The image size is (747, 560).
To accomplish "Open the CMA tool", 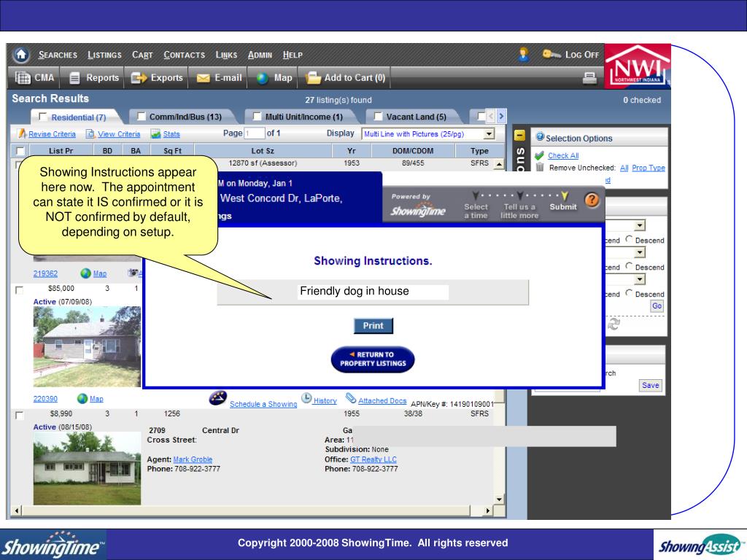I will [x=34, y=77].
